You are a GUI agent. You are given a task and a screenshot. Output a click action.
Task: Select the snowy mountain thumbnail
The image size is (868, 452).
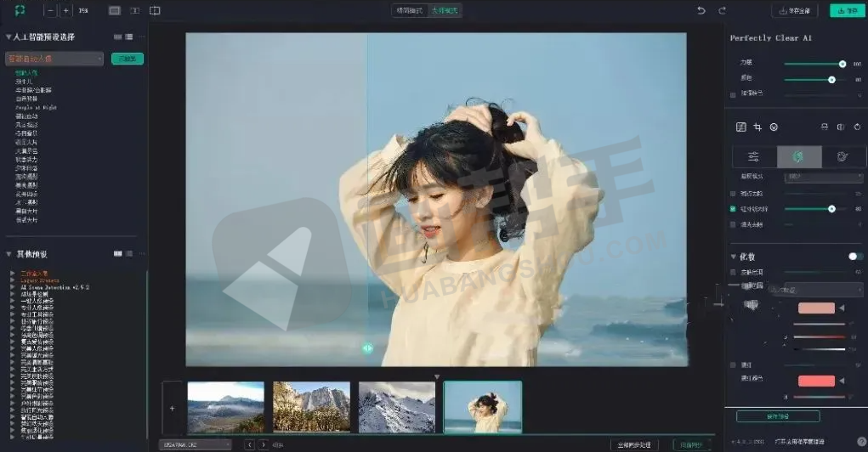pos(396,407)
